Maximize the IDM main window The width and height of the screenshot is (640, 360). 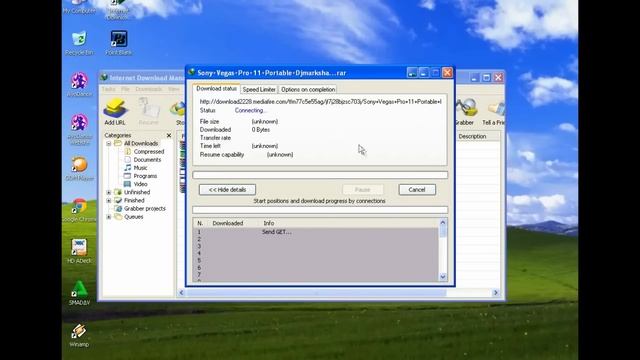tap(486, 78)
